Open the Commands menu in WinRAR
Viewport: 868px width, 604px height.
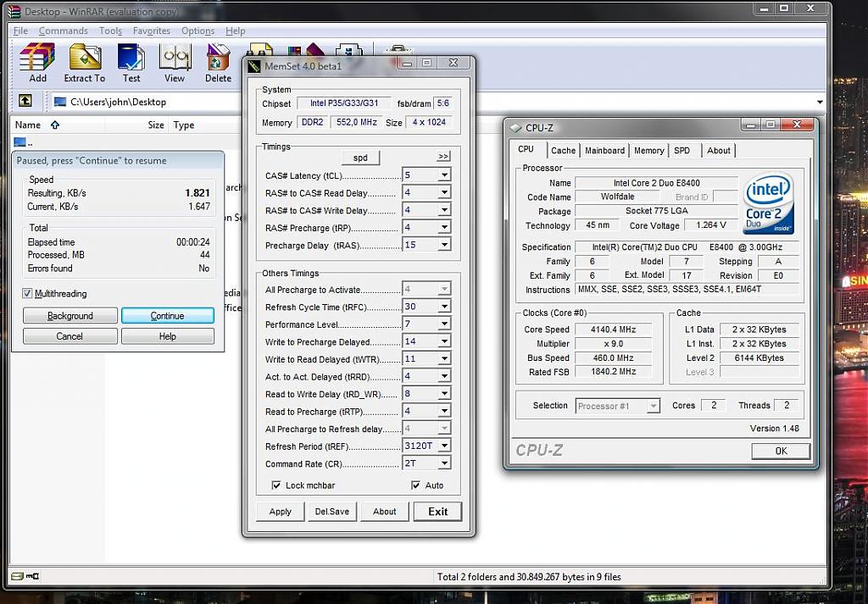(x=63, y=31)
